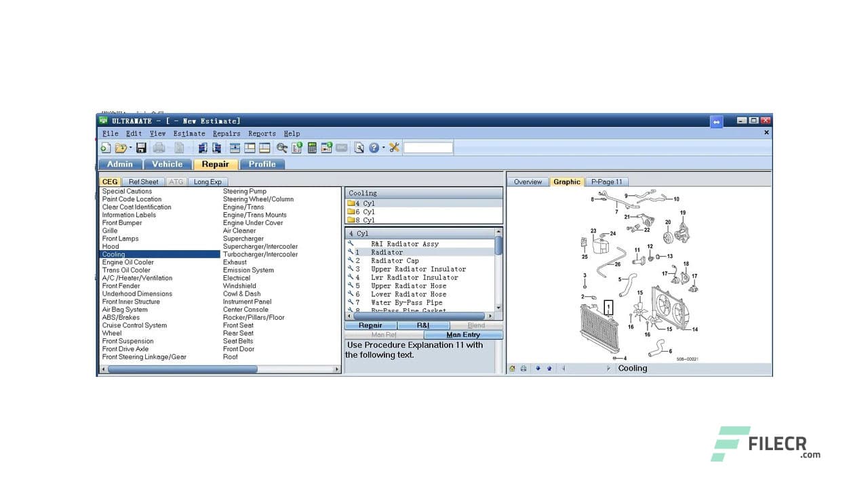Click the Save floppy disk icon

tap(141, 148)
